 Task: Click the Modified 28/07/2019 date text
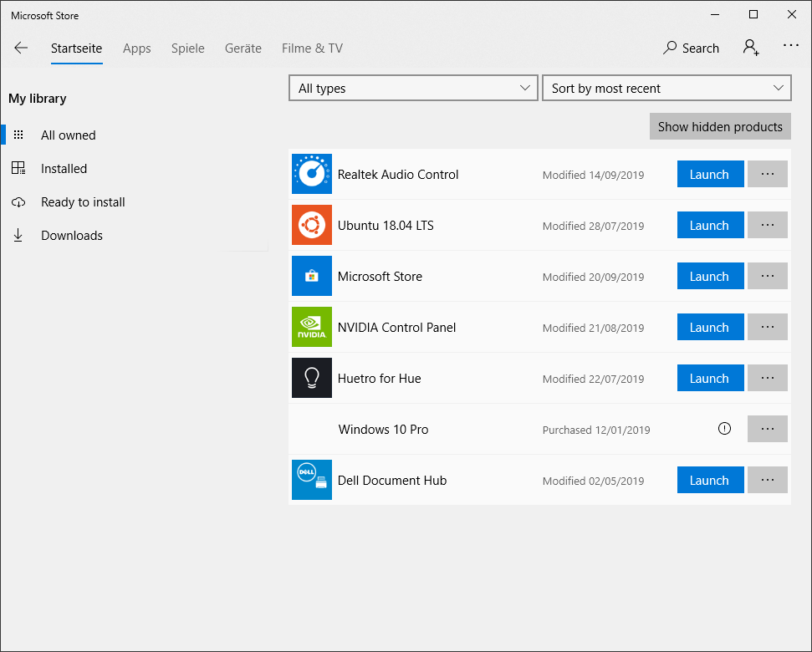(x=593, y=227)
